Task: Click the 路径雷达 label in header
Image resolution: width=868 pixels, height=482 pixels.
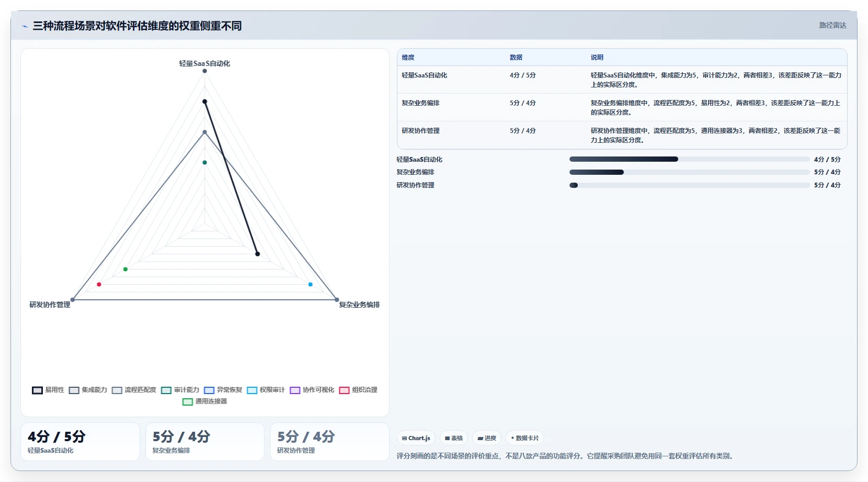Action: click(832, 25)
